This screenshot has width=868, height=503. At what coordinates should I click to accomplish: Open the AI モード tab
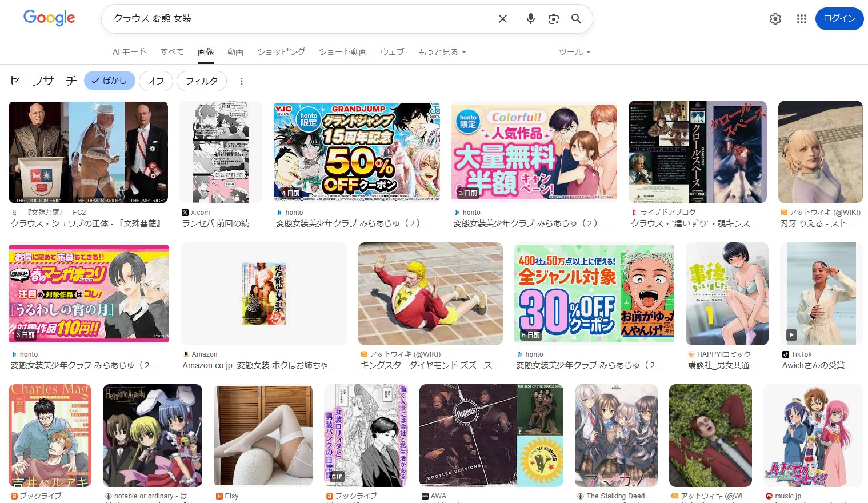pyautogui.click(x=129, y=52)
